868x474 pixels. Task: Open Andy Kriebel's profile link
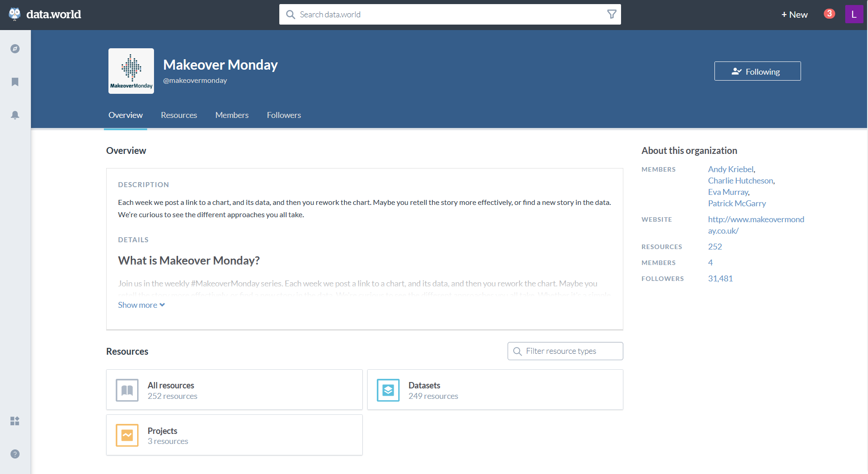(731, 169)
